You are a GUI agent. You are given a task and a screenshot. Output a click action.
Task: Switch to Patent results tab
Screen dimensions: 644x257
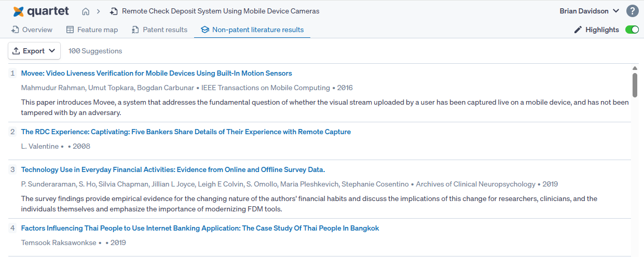160,30
